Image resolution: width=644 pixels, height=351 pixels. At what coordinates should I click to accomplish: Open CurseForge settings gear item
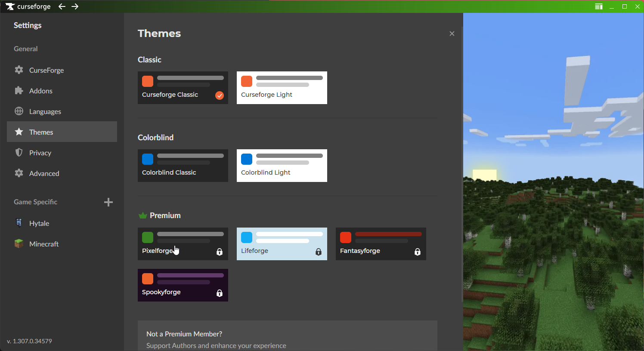(62, 70)
